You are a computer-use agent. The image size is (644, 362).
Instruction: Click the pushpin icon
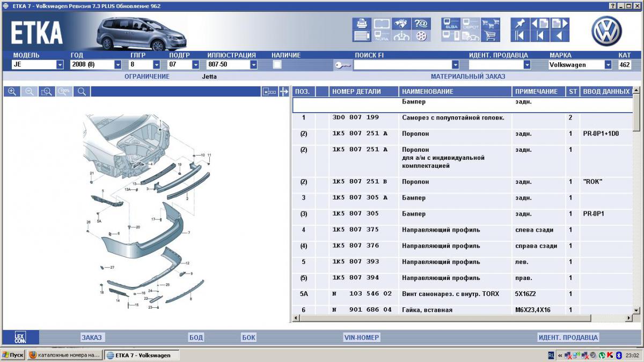tap(519, 24)
